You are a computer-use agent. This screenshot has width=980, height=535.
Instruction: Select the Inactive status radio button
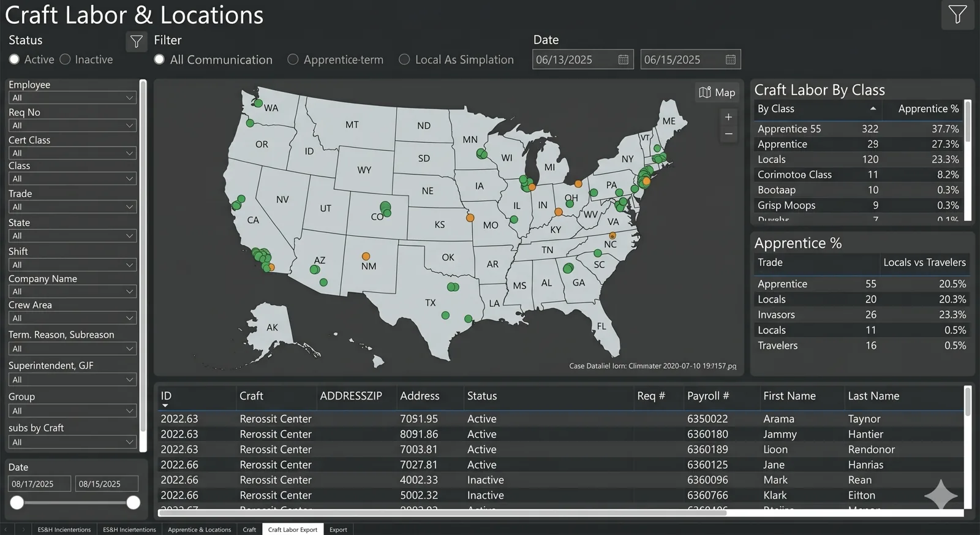[65, 59]
